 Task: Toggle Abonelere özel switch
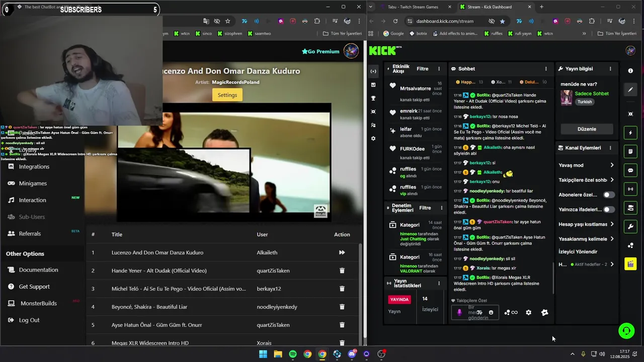[609, 195]
